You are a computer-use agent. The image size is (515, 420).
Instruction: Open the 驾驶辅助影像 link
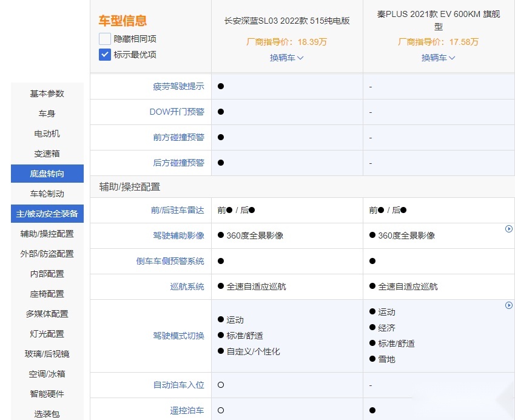pos(178,235)
